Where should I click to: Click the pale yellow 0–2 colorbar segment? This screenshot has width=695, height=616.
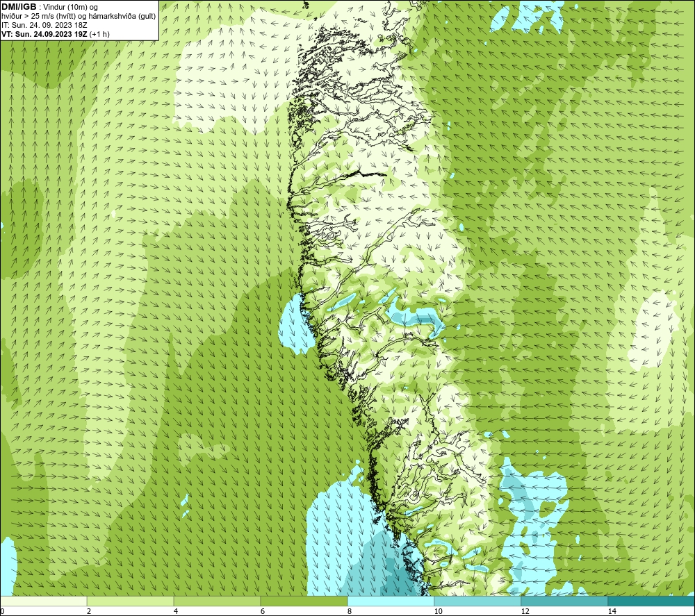click(x=43, y=601)
